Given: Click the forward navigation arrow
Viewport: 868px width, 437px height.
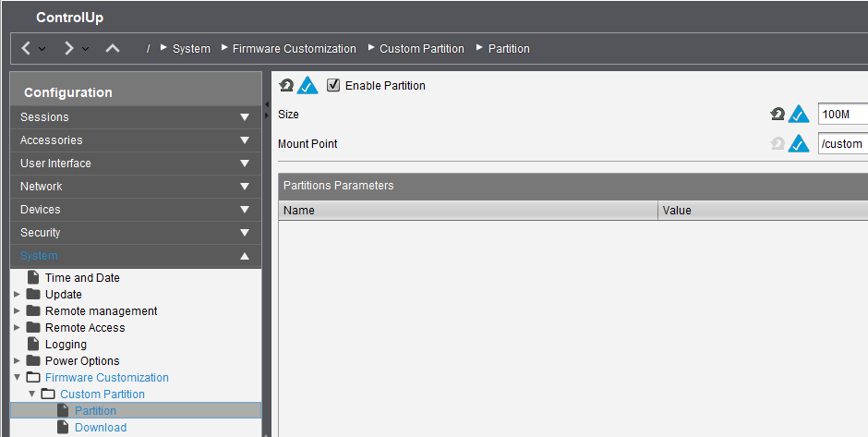Looking at the screenshot, I should pos(68,48).
